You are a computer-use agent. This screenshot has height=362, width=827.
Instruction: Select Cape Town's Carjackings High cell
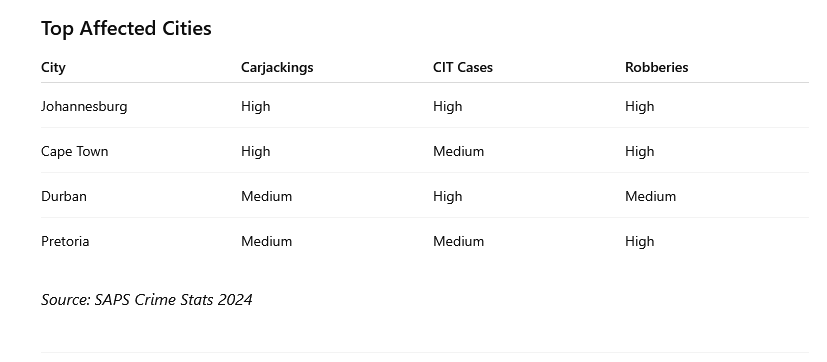[255, 151]
